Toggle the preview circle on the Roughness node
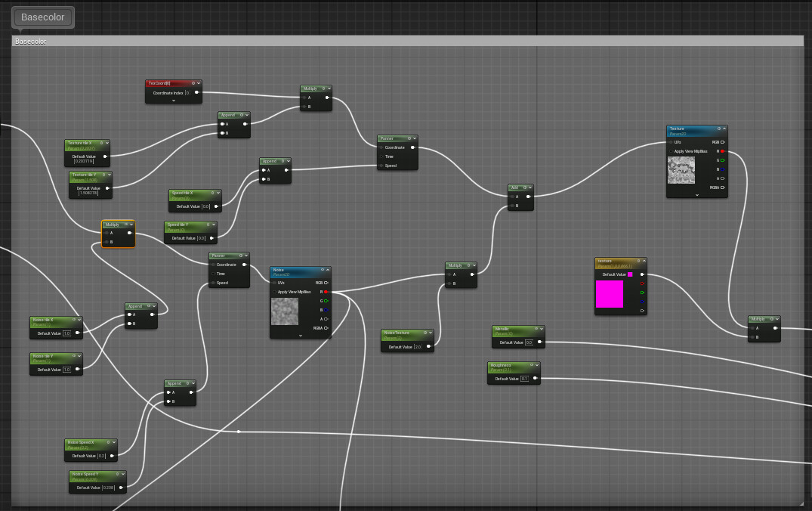This screenshot has height=511, width=812. point(531,365)
